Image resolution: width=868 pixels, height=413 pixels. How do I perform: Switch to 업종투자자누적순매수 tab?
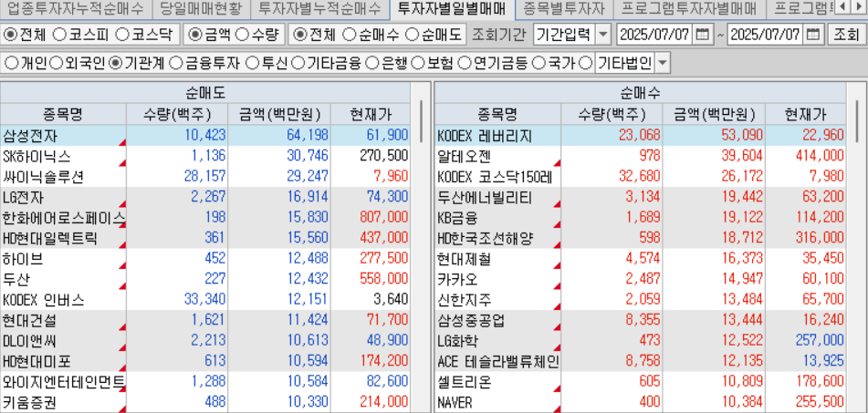click(x=74, y=7)
